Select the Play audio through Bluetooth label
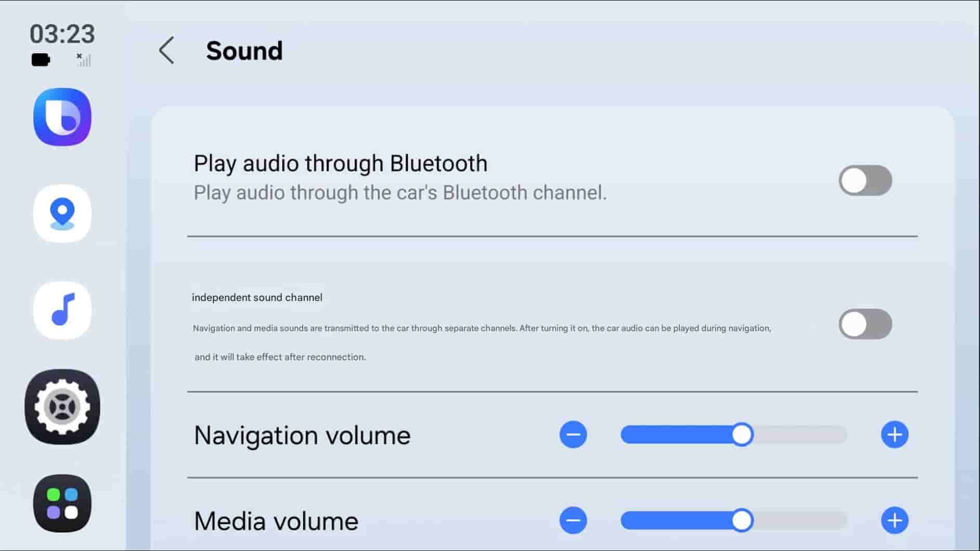The width and height of the screenshot is (980, 551). (341, 163)
